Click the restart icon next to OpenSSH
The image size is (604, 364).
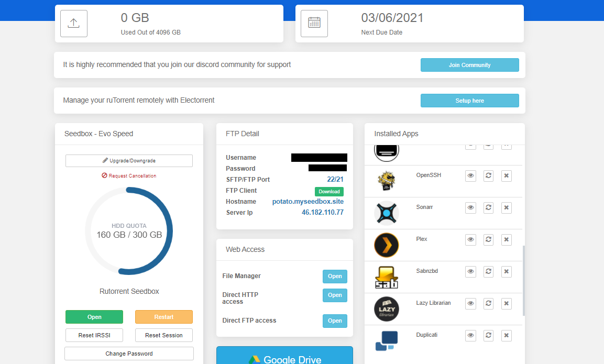click(488, 175)
